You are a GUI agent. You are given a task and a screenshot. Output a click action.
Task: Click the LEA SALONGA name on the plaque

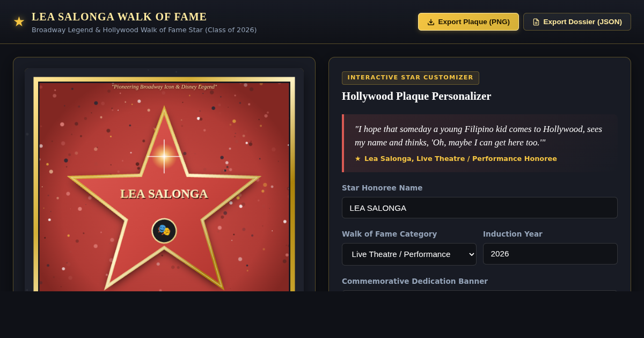164,194
